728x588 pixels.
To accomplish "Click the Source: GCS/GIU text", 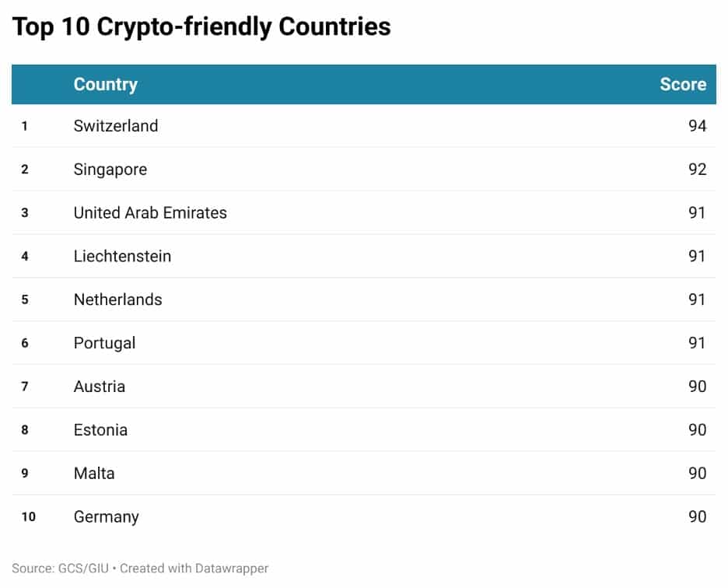I will point(60,569).
